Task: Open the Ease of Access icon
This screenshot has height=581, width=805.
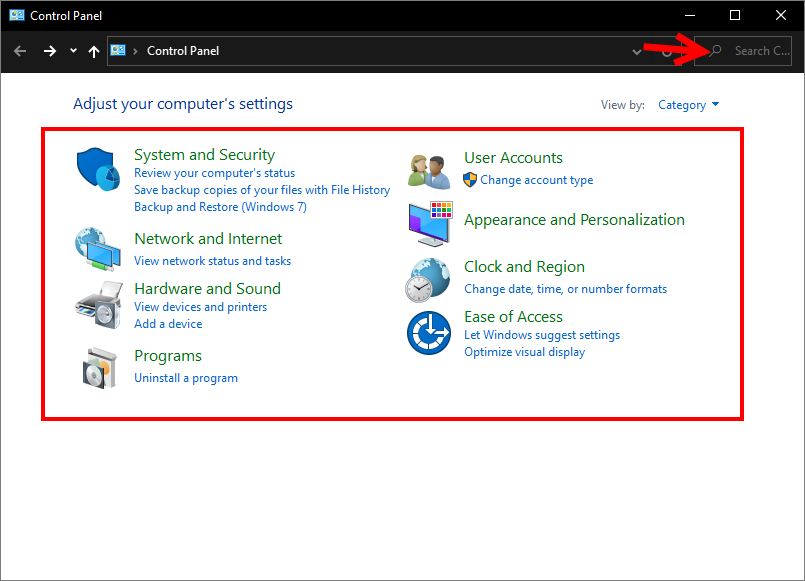Action: click(429, 333)
